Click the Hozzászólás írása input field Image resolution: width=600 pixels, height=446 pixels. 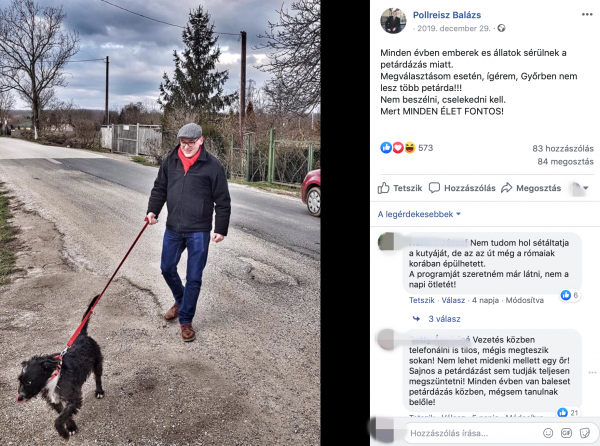point(473,433)
